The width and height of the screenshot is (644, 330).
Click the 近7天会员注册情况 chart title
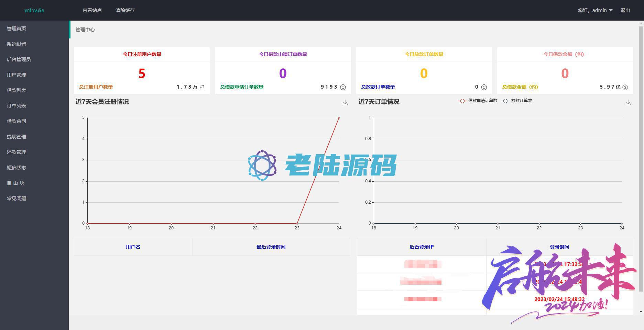point(102,102)
